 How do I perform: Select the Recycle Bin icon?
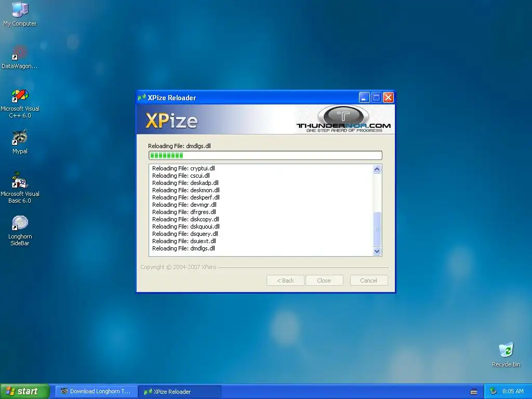(506, 355)
